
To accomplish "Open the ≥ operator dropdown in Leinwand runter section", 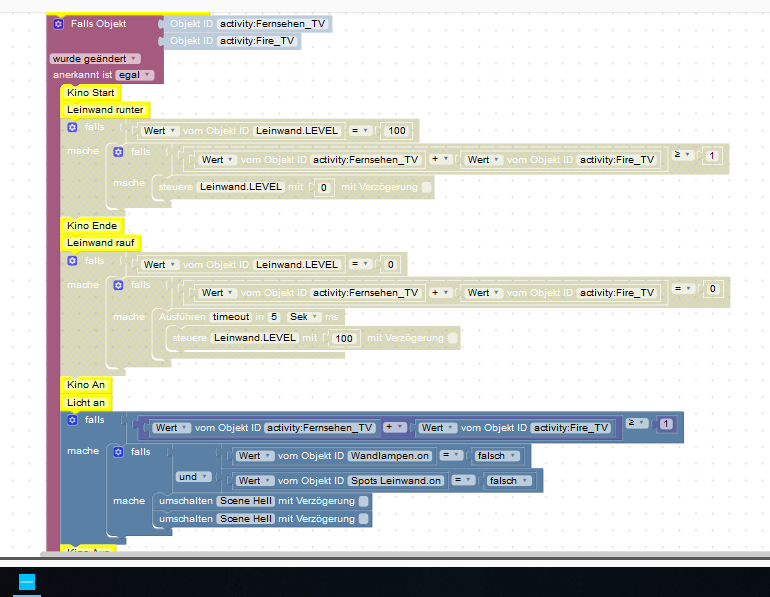I will point(683,155).
